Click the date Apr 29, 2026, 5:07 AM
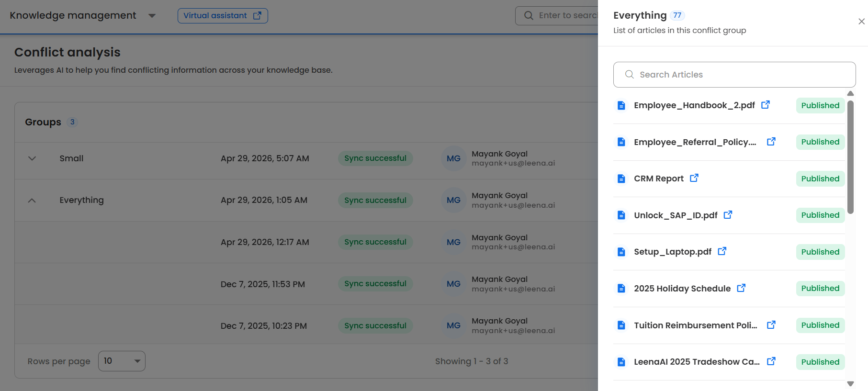Screen dimensions: 868x391 (265, 158)
